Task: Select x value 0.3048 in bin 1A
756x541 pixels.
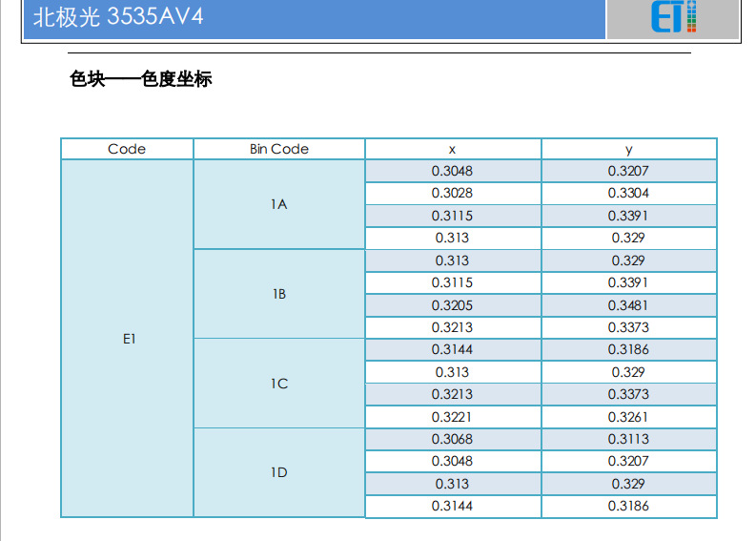Action: 452,171
